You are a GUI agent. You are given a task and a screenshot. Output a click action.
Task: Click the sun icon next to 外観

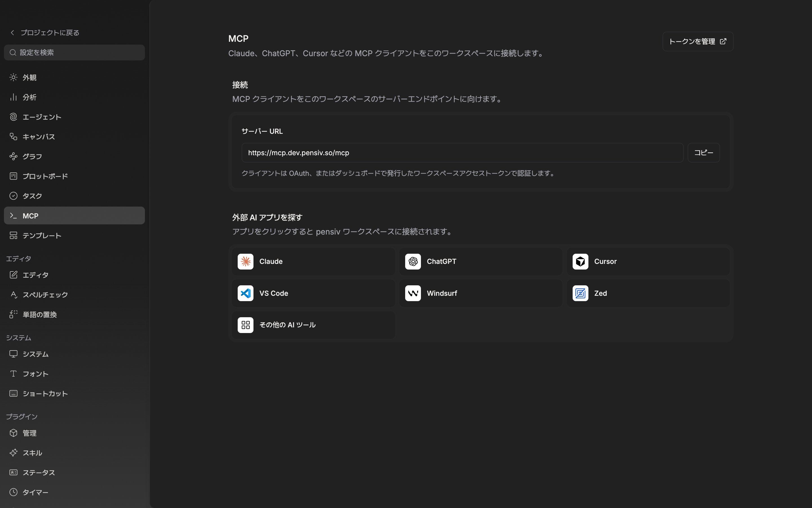14,77
